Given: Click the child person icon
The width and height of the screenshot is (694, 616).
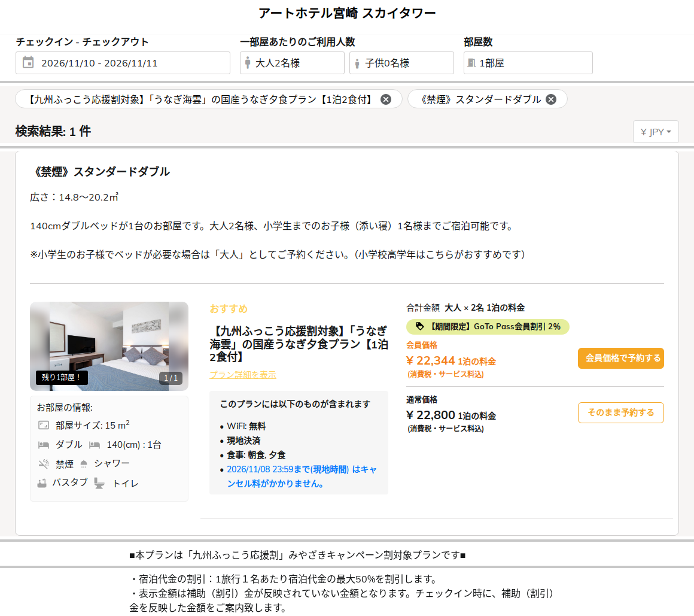Looking at the screenshot, I should tap(357, 64).
